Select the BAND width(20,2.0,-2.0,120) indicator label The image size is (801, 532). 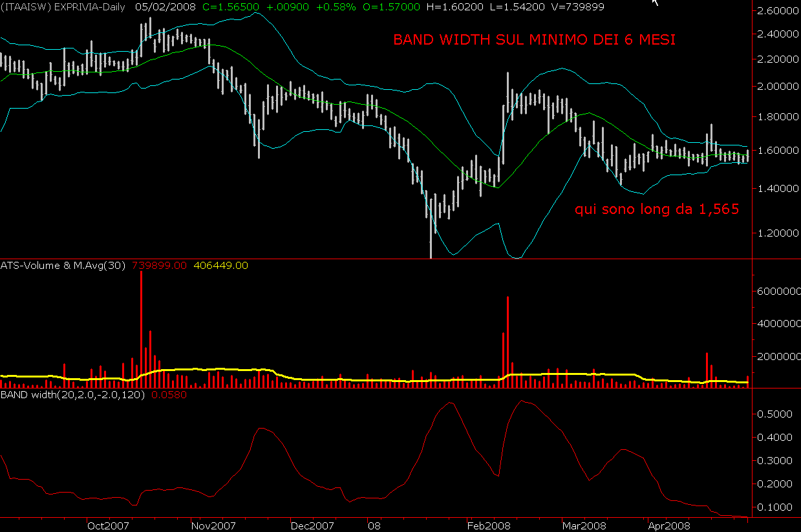click(x=74, y=394)
